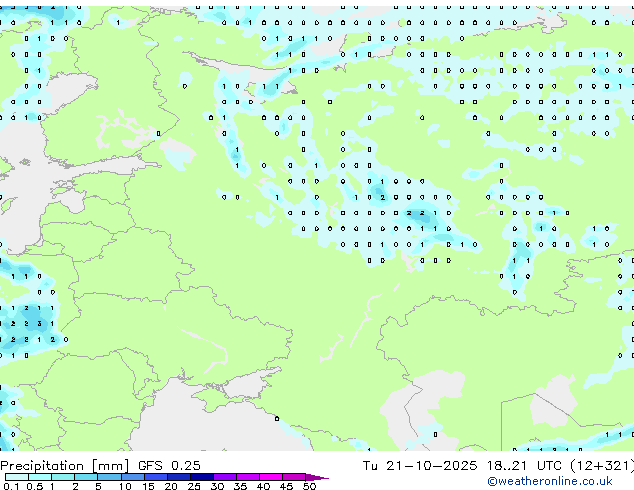Click the 'GFS 0.25' model label
Viewport: 634px width, 490px height.
[x=169, y=466]
